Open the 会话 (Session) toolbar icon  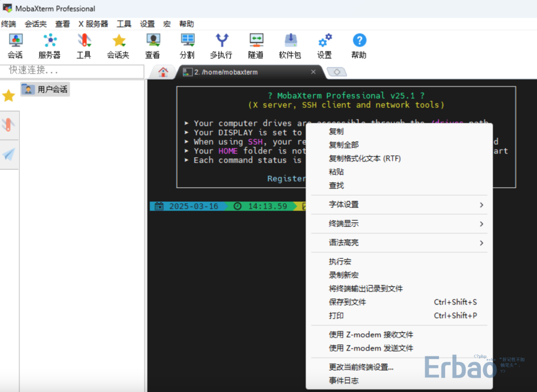15,46
